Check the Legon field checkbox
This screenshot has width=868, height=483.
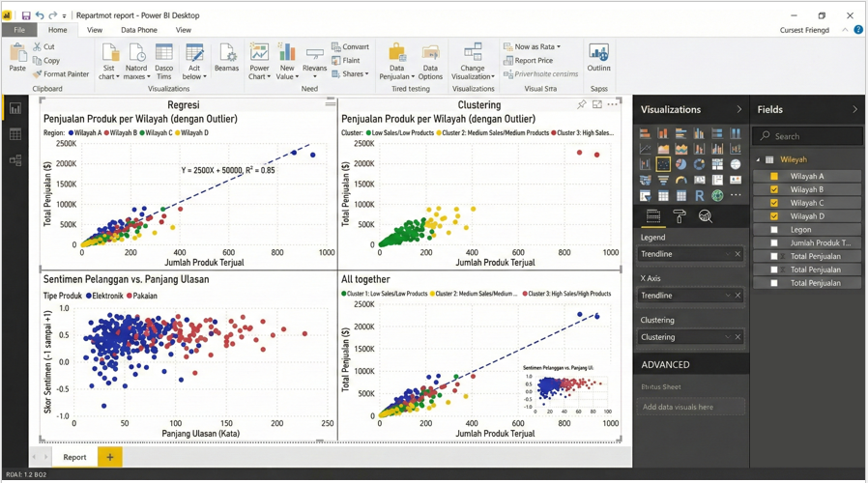point(773,230)
